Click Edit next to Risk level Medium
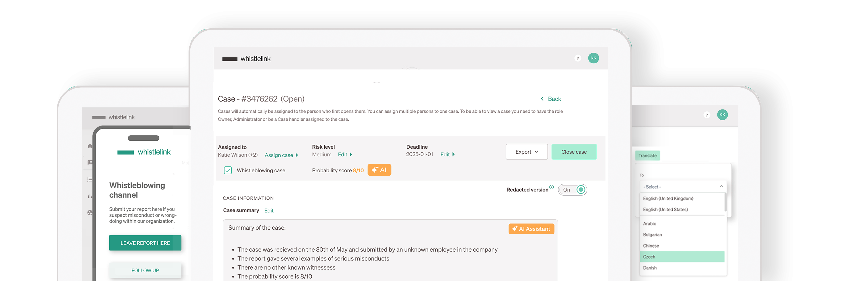868x281 pixels. click(345, 154)
